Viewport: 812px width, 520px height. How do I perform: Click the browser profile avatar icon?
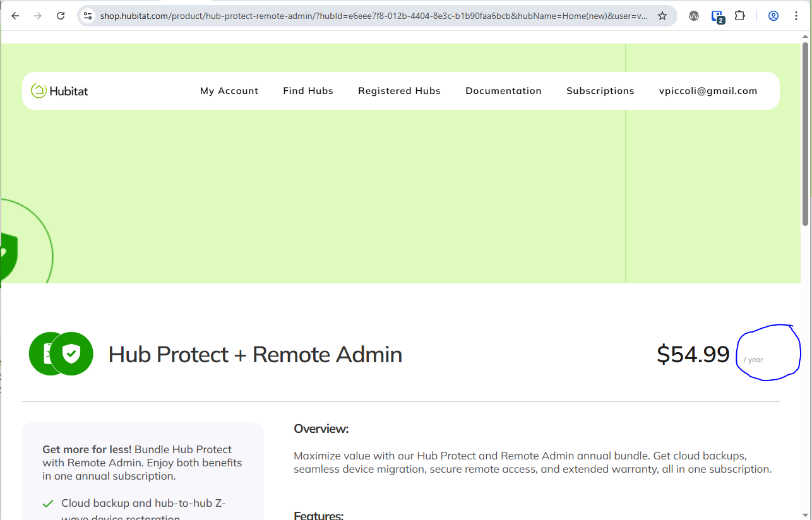pos(773,15)
